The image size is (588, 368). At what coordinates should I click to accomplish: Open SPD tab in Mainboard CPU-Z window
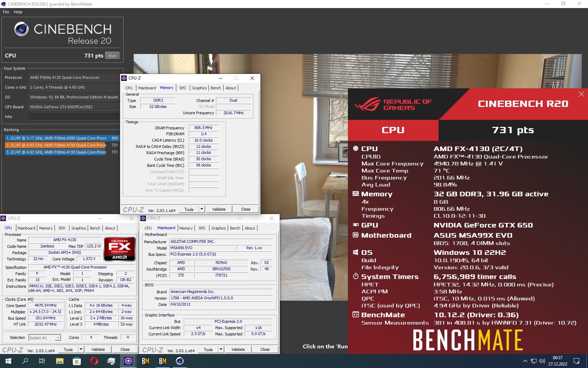202,228
